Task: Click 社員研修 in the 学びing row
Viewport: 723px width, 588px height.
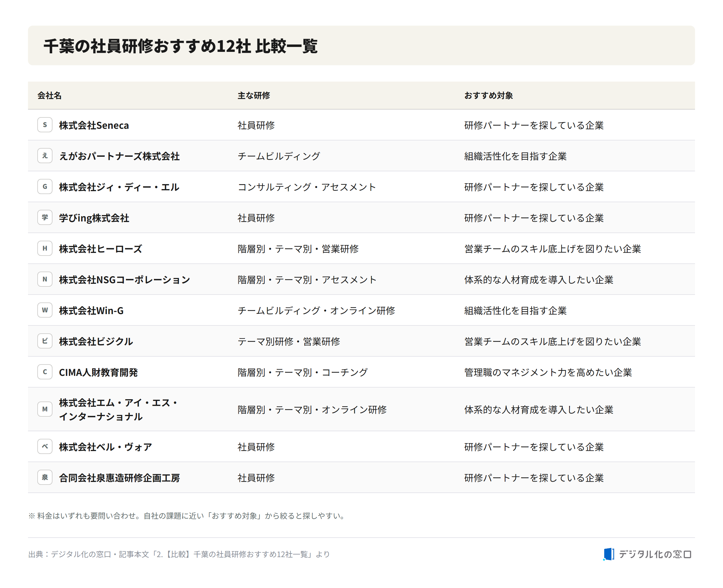Action: (256, 218)
